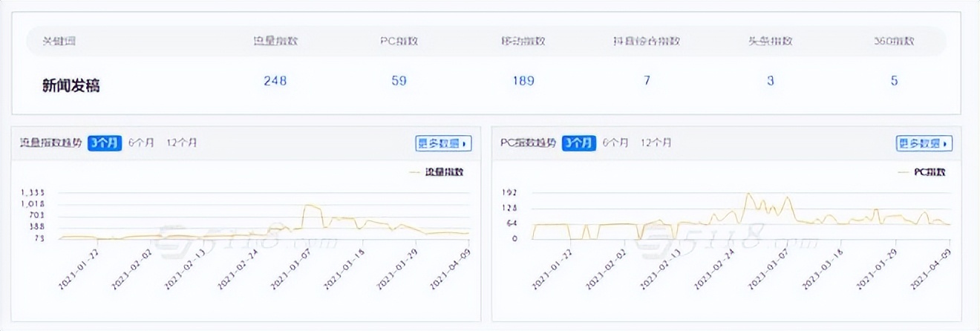The image size is (980, 331).
Task: Click the 388 y-axis label
Action: coord(37,227)
